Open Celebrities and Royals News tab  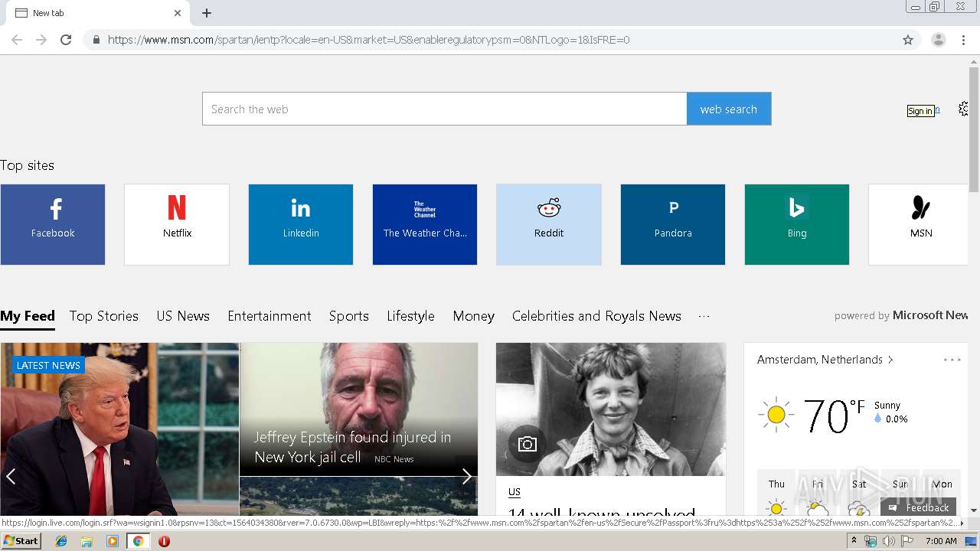[x=596, y=316]
